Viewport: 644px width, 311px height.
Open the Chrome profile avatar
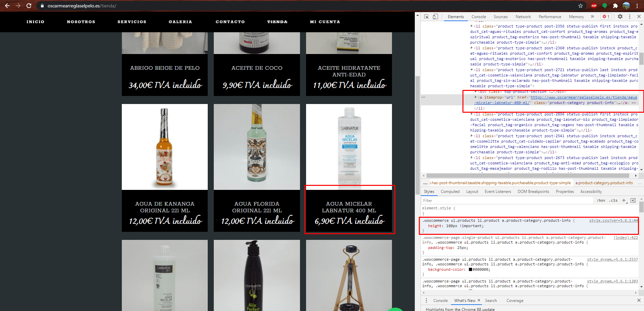626,6
